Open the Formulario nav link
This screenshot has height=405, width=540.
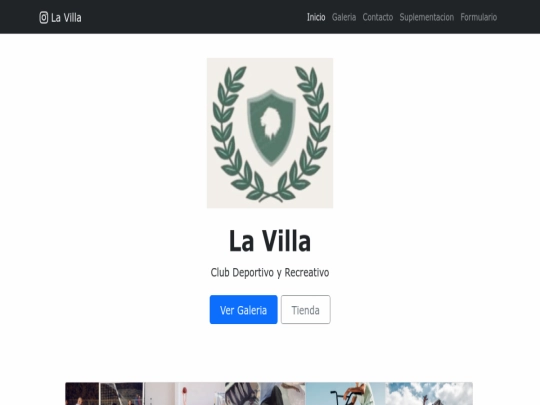click(478, 17)
